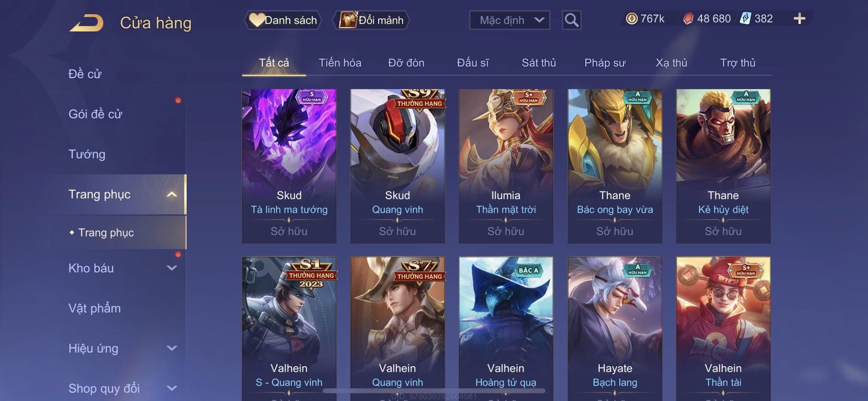The width and height of the screenshot is (868, 401).
Task: Select Ilumia Thần mặt trời skin card
Action: point(506,166)
